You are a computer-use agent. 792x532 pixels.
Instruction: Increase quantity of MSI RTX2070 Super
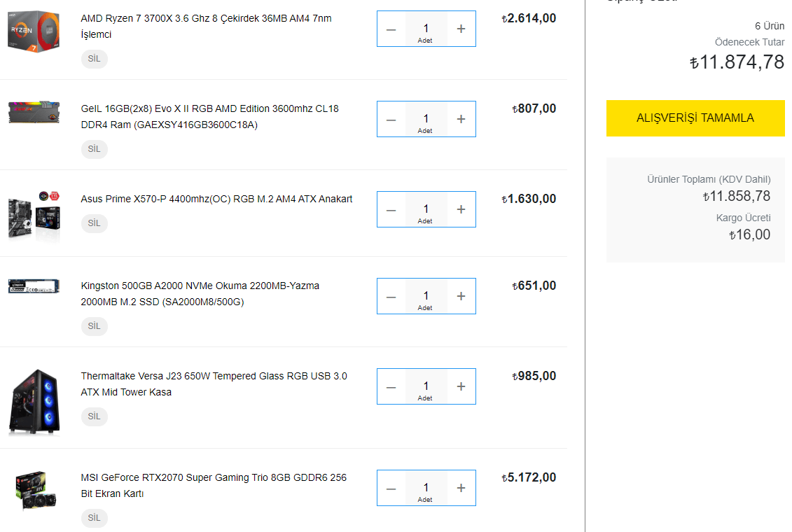pyautogui.click(x=461, y=488)
